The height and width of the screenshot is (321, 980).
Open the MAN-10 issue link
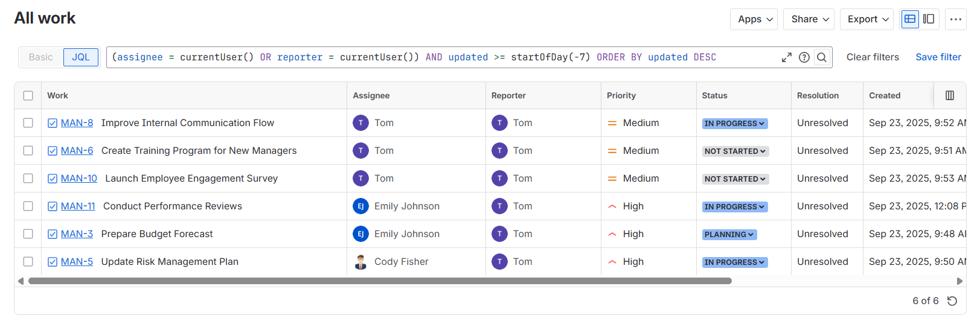(79, 179)
